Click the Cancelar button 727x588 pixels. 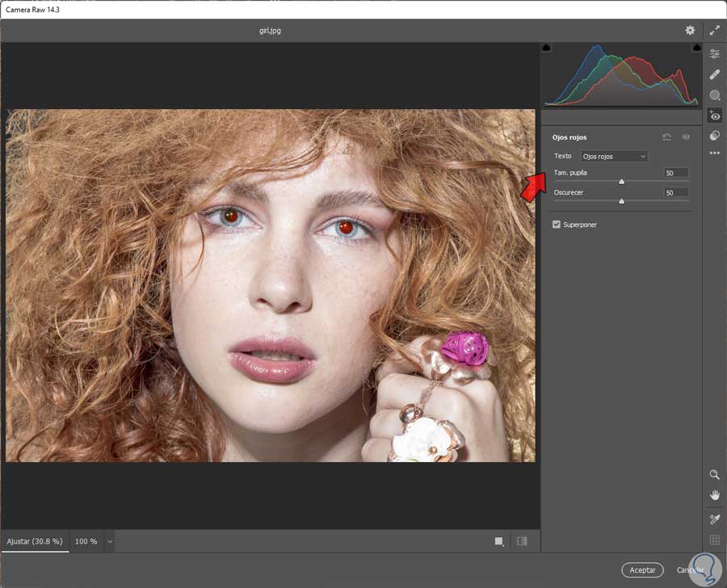click(691, 570)
